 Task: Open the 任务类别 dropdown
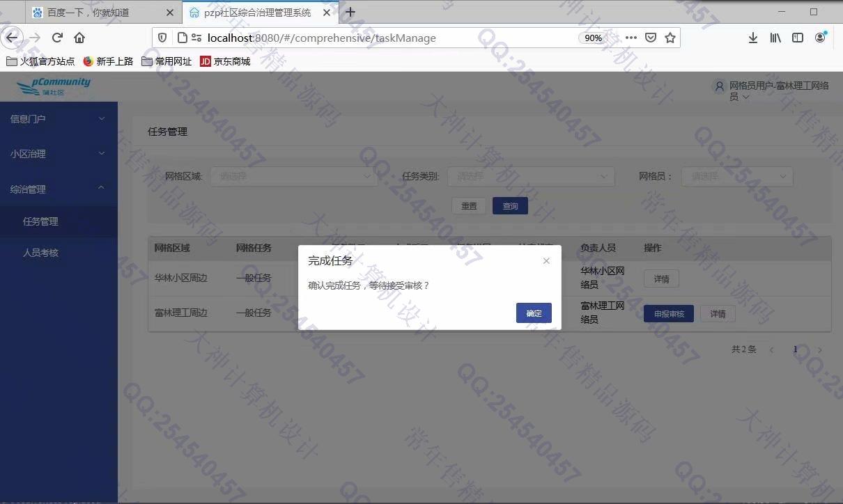pyautogui.click(x=531, y=176)
